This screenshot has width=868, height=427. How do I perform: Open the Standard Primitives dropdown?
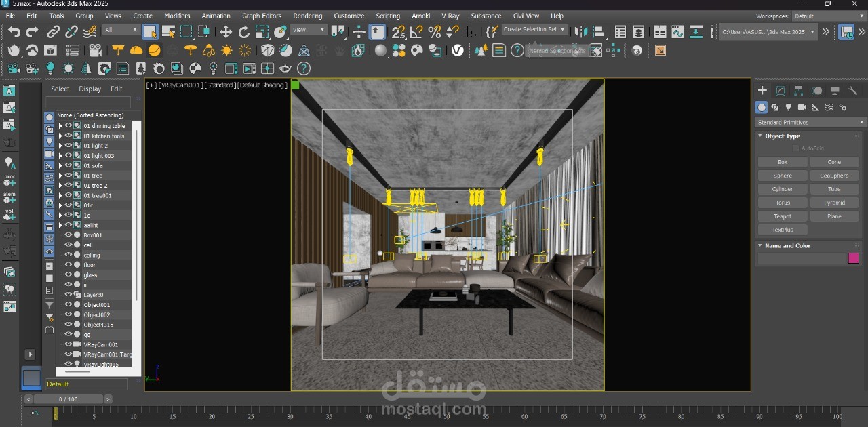point(811,123)
